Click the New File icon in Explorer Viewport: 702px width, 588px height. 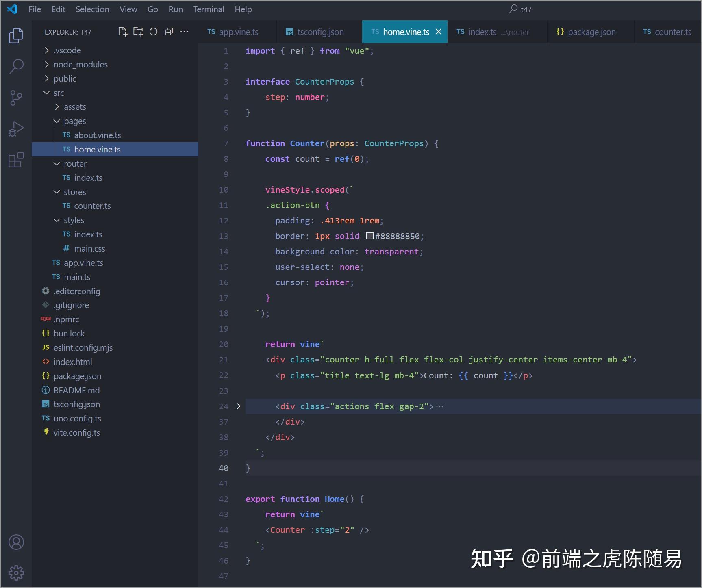click(122, 31)
